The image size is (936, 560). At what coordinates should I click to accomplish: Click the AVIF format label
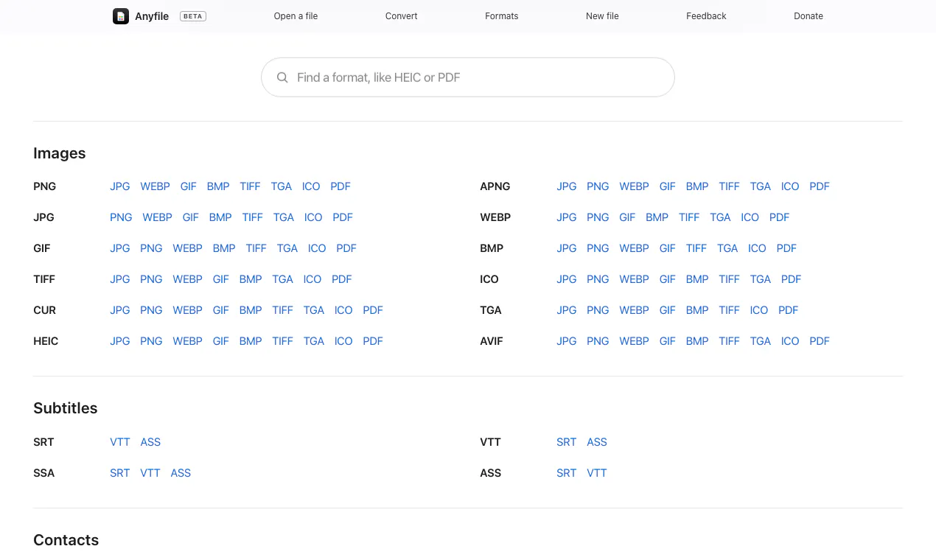(492, 341)
